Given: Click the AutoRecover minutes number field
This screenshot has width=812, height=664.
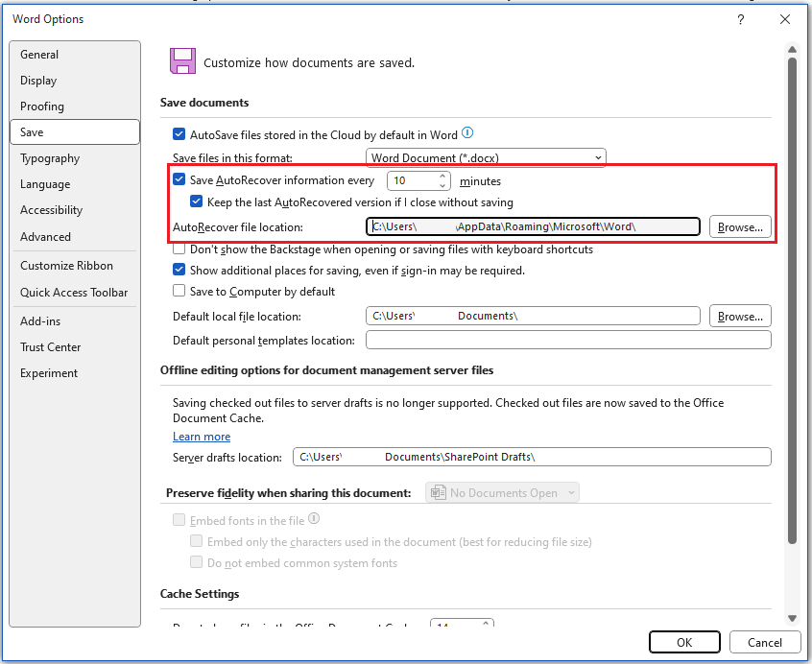Looking at the screenshot, I should [x=413, y=180].
